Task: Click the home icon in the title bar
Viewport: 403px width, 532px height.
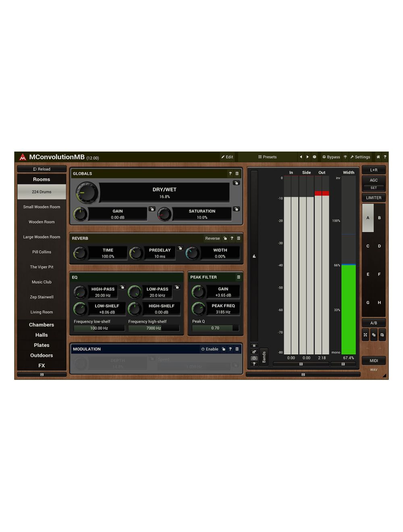Action: pyautogui.click(x=378, y=157)
